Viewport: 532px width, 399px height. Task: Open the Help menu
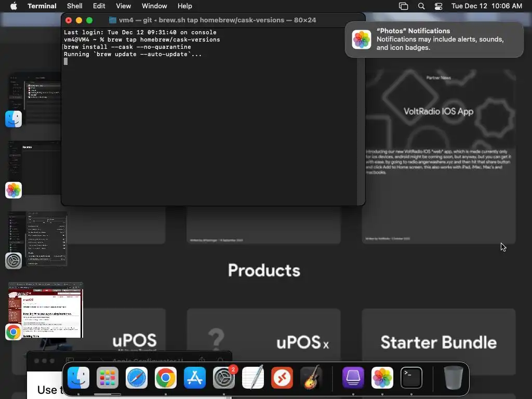coord(185,6)
